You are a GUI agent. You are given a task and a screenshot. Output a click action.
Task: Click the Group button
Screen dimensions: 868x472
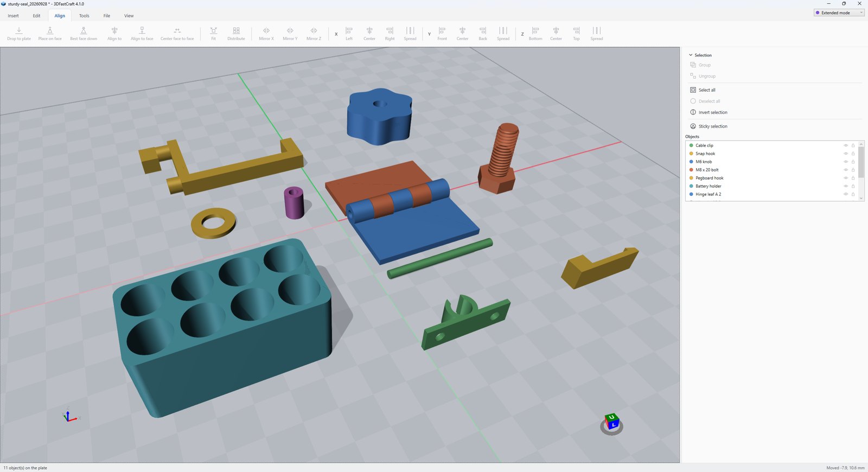coord(700,65)
